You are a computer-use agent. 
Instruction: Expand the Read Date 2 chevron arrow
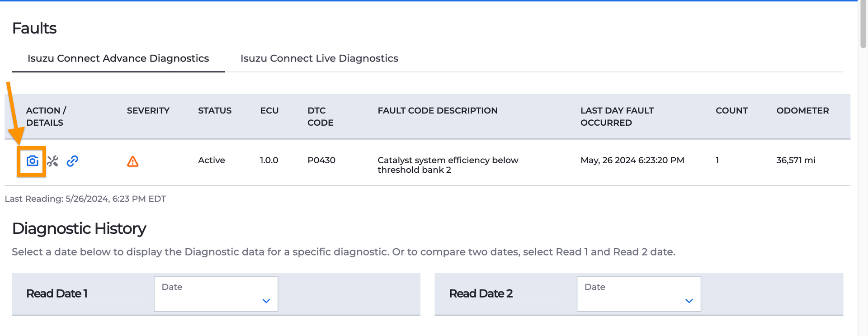689,301
